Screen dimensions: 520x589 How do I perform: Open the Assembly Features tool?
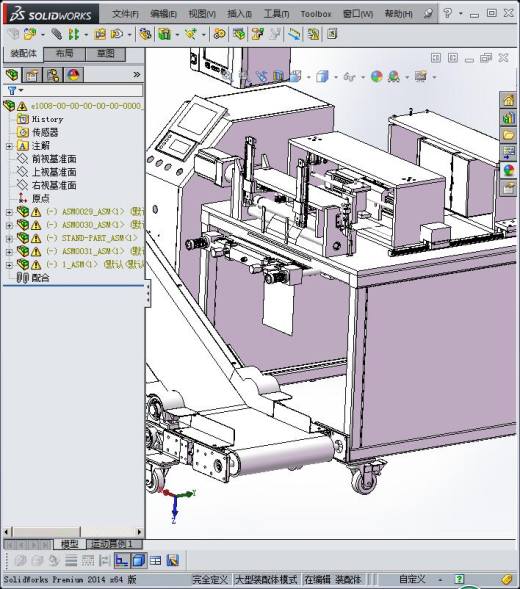(x=165, y=34)
